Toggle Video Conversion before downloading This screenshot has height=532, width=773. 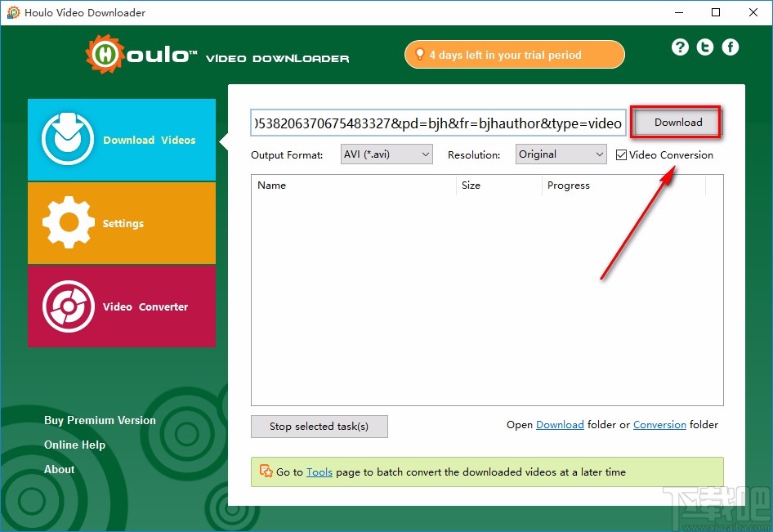[x=621, y=154]
